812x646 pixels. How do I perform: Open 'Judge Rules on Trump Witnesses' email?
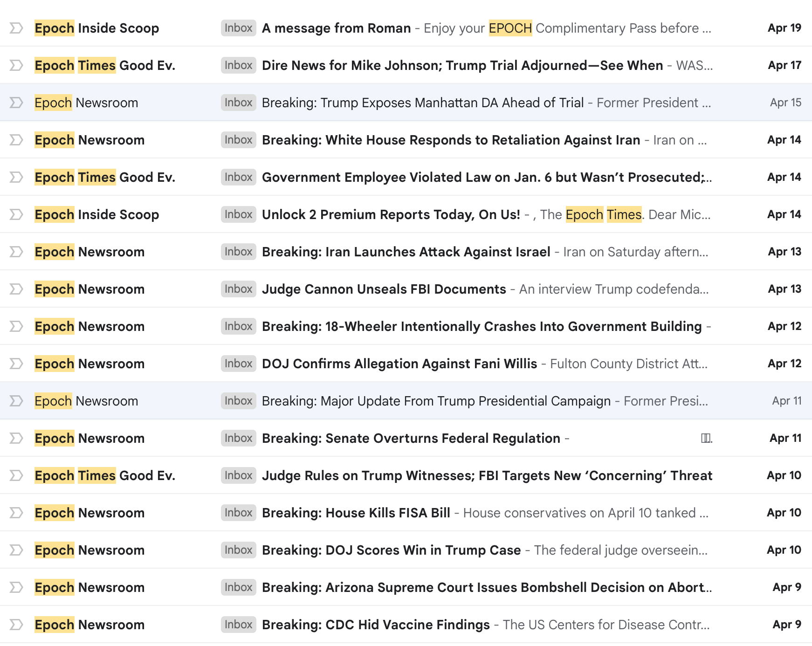[x=487, y=475]
